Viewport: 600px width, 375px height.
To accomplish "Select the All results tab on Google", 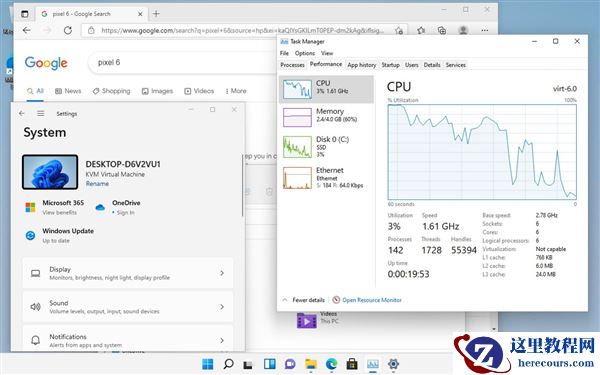I will tap(35, 91).
